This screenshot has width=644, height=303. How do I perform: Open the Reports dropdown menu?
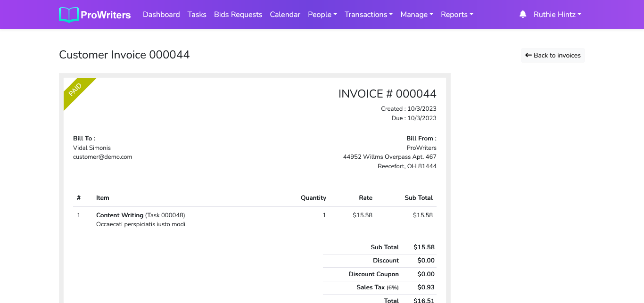[456, 15]
